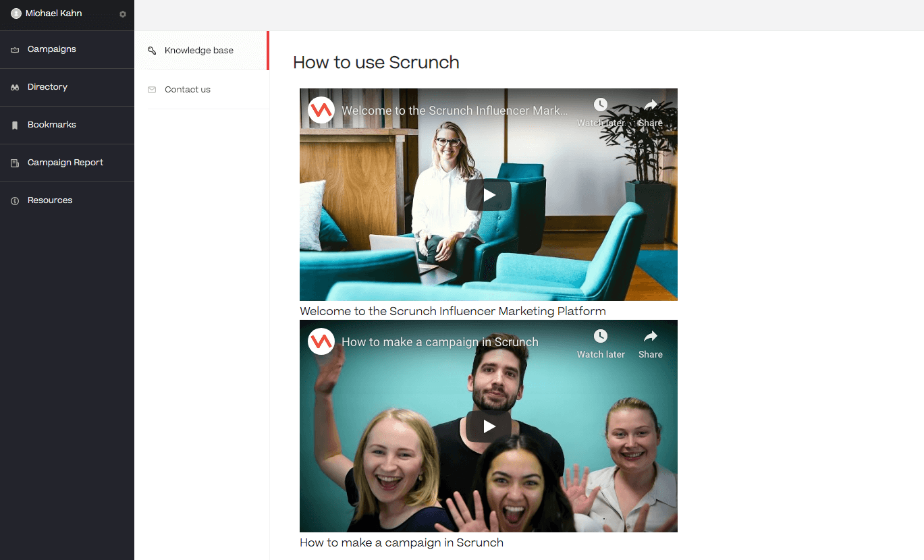Click Watch later clock on campaign video
The width and height of the screenshot is (924, 560).
point(601,336)
